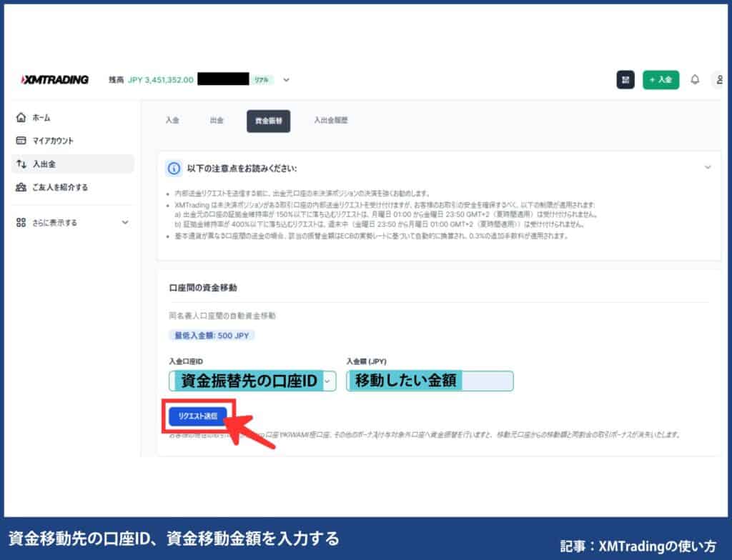
Task: Click the deposit/withdraw arrows icon
Action: point(21,164)
